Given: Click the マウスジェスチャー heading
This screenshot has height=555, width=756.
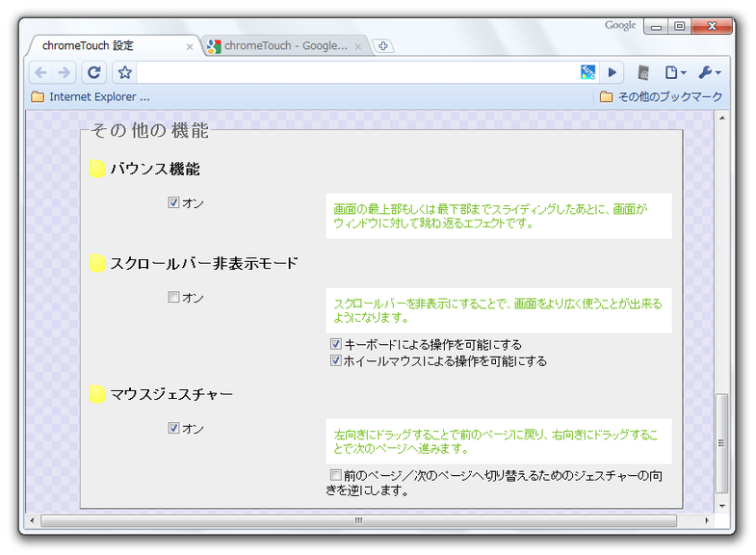Looking at the screenshot, I should (171, 394).
